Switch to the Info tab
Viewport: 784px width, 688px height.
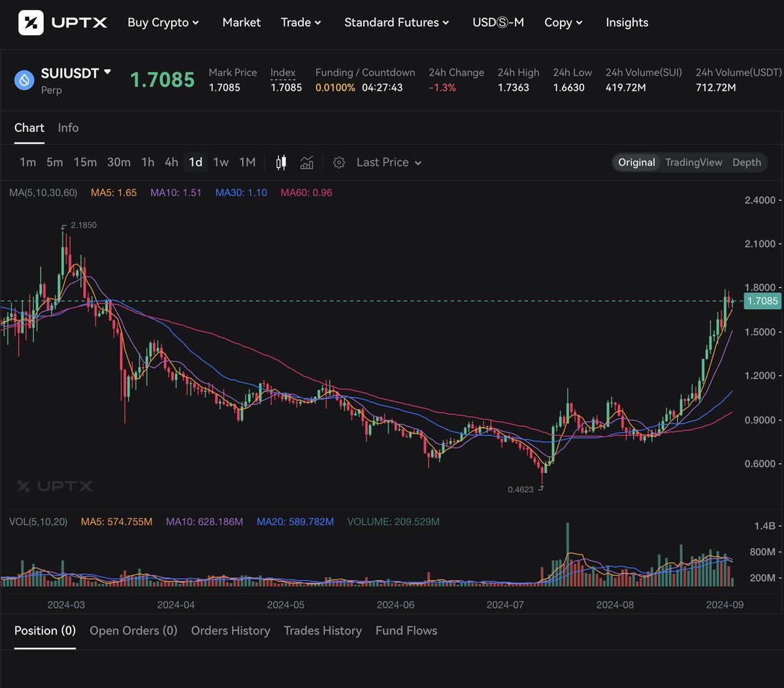(68, 127)
